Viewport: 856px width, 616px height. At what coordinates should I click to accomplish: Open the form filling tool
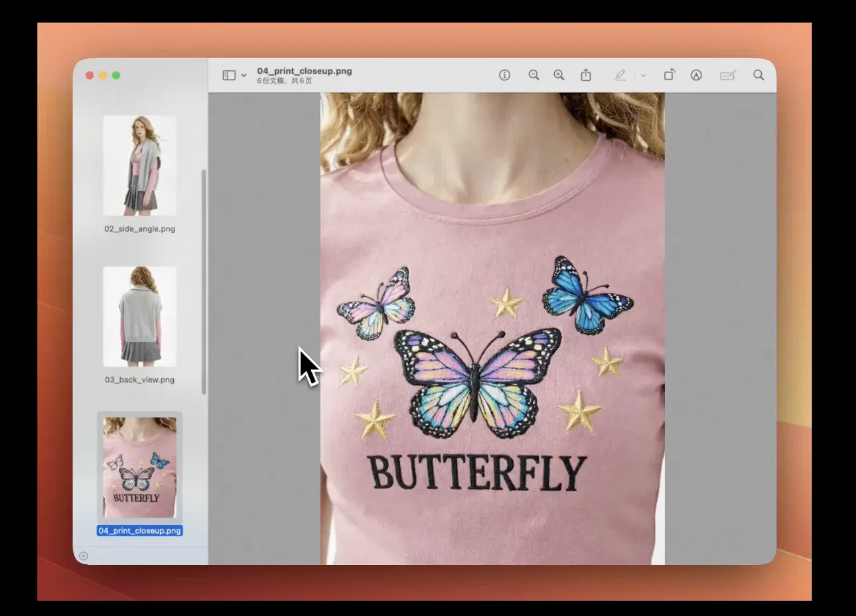[728, 76]
